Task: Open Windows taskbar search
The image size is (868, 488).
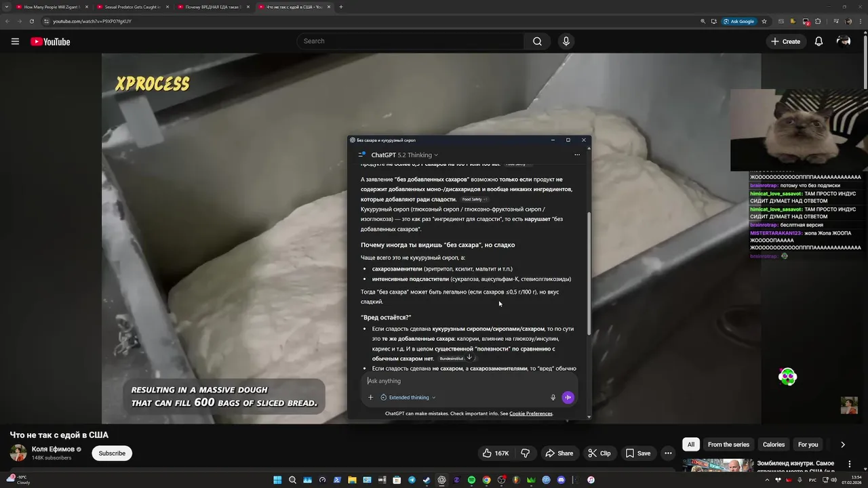Action: click(x=292, y=480)
